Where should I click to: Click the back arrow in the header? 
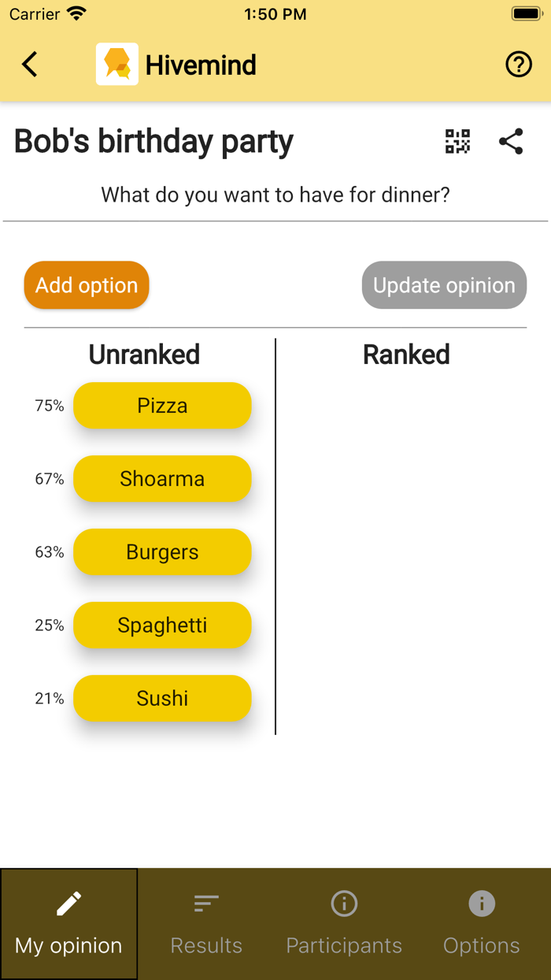click(30, 65)
